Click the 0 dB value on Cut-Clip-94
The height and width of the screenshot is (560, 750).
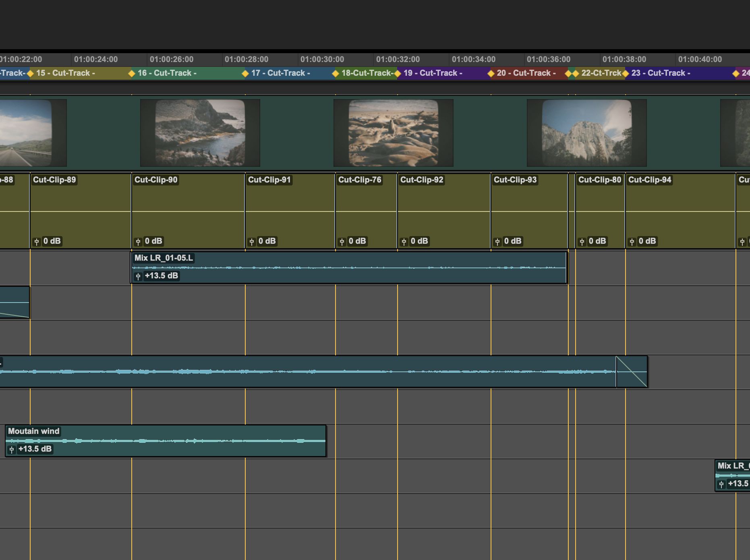point(647,241)
